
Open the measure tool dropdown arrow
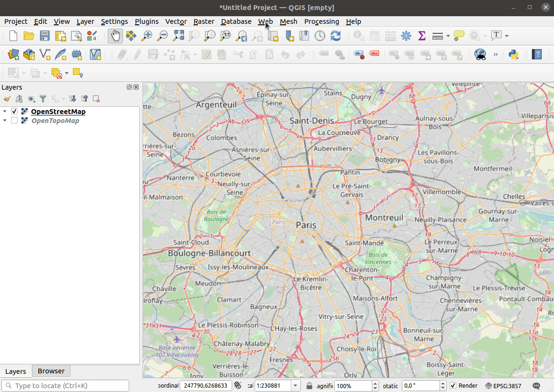[x=448, y=36]
